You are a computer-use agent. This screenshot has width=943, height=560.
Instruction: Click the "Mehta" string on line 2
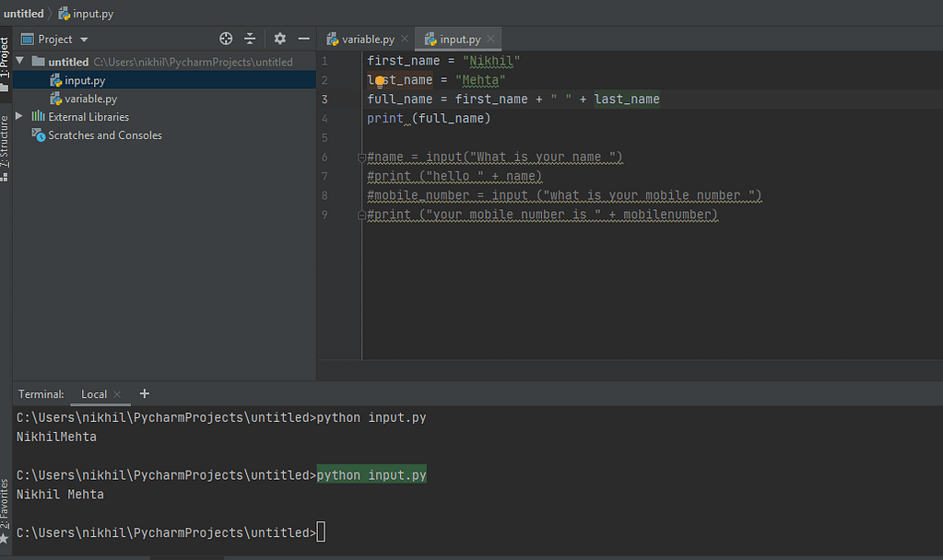(480, 80)
